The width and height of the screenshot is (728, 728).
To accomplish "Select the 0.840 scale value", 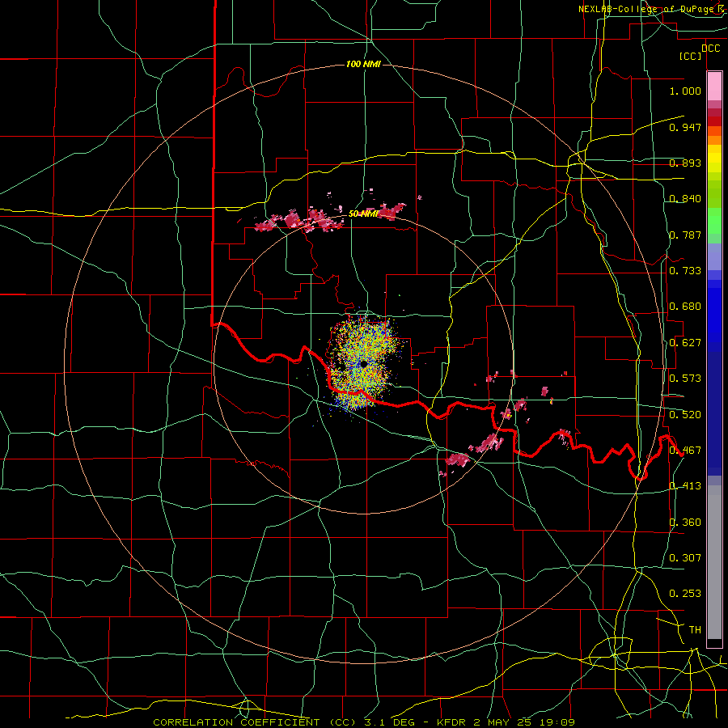I will coord(685,199).
